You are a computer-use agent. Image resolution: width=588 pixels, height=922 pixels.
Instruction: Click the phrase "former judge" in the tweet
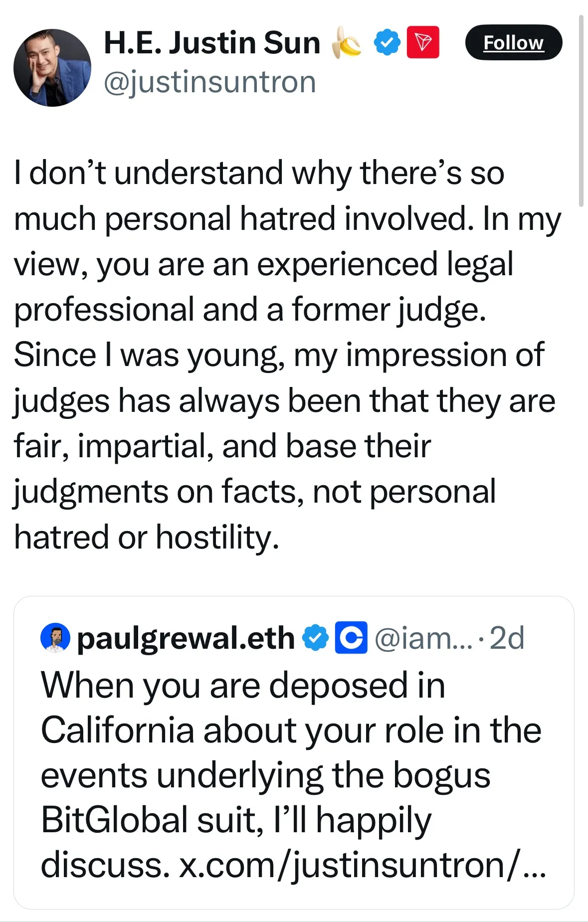pos(389,310)
